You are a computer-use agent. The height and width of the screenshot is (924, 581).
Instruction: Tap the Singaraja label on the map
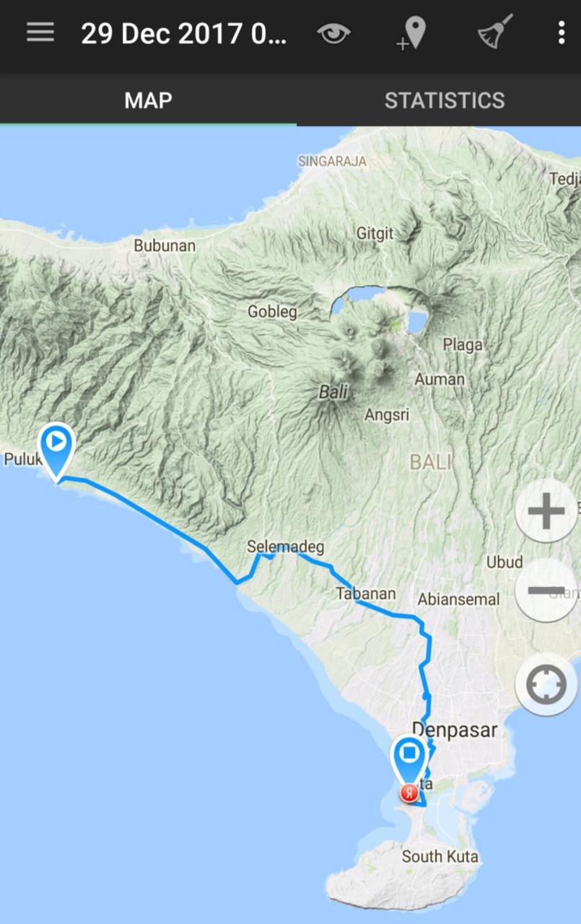point(332,161)
